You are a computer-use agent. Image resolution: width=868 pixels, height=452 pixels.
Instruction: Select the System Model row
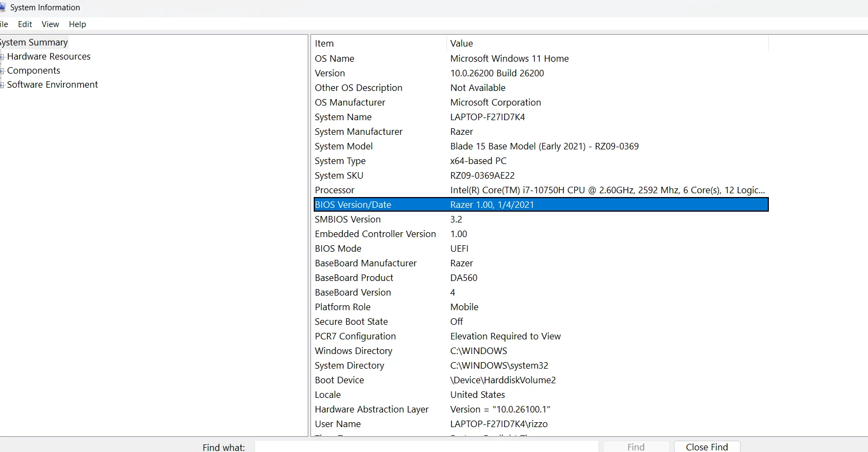click(x=541, y=146)
